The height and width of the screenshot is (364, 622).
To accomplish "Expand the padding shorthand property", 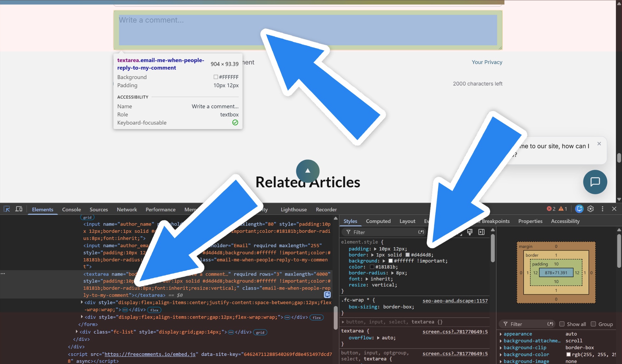I will pos(375,249).
